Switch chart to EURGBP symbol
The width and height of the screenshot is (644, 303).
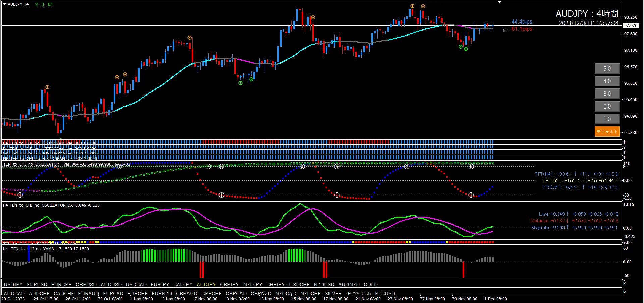[61, 285]
